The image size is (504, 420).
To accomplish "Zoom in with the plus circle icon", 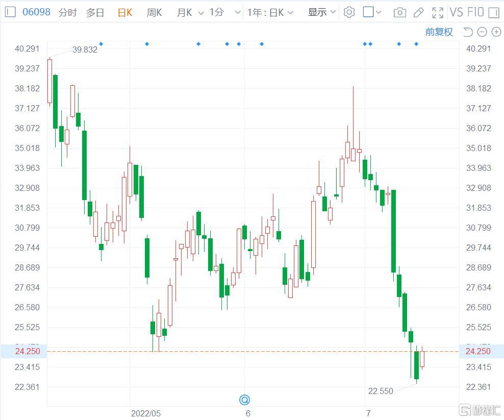I will point(496,32).
